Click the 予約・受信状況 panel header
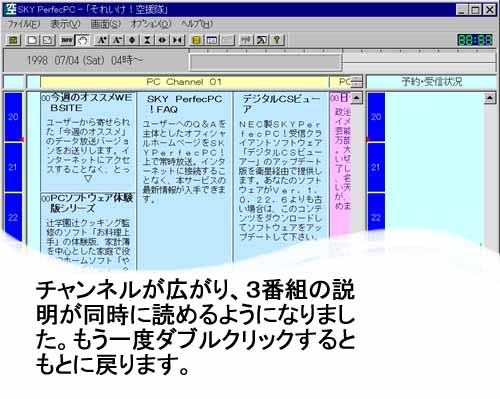Viewport: 500px width, 399px height. 432,82
